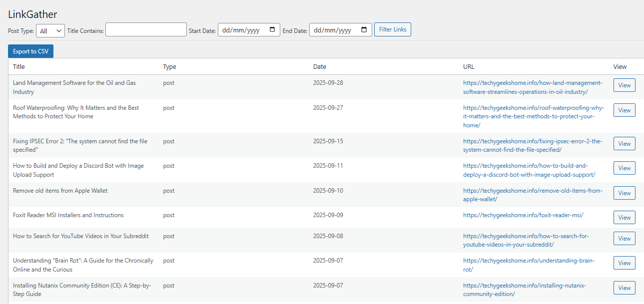Image resolution: width=644 pixels, height=304 pixels.
Task: View the Remove old items from Apple Wallet post
Action: (624, 193)
